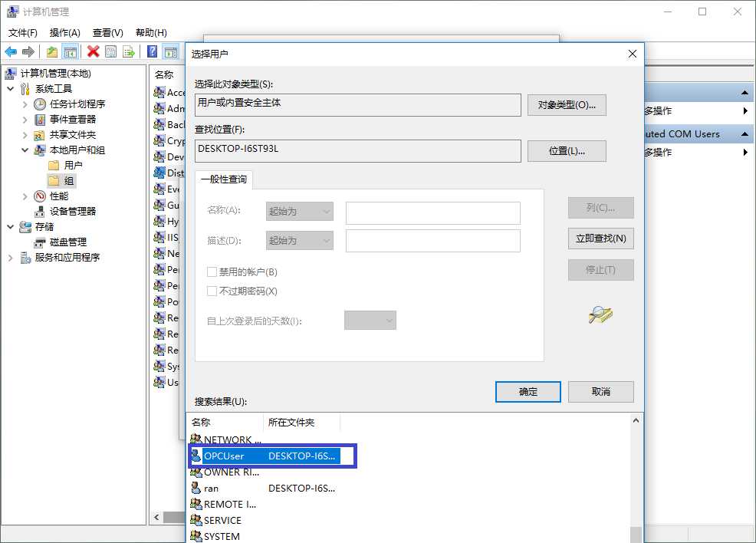Select the NETWORK search result row
The width and height of the screenshot is (756, 543).
[227, 439]
